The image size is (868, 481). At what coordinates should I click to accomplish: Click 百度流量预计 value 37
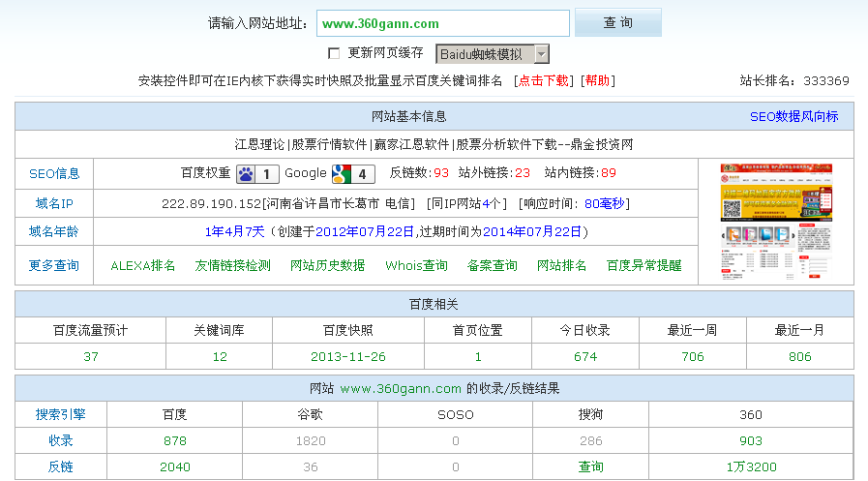[x=91, y=357]
